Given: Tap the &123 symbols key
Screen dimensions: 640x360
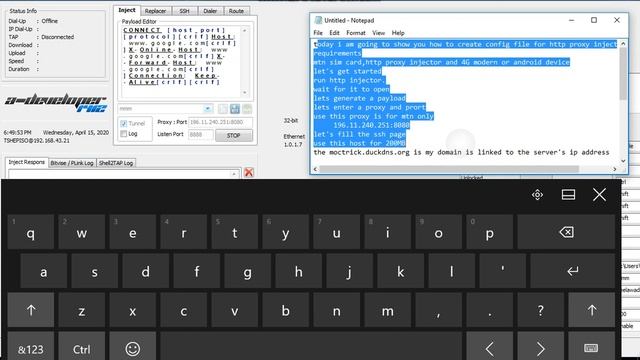Looking at the screenshot, I should (31, 348).
